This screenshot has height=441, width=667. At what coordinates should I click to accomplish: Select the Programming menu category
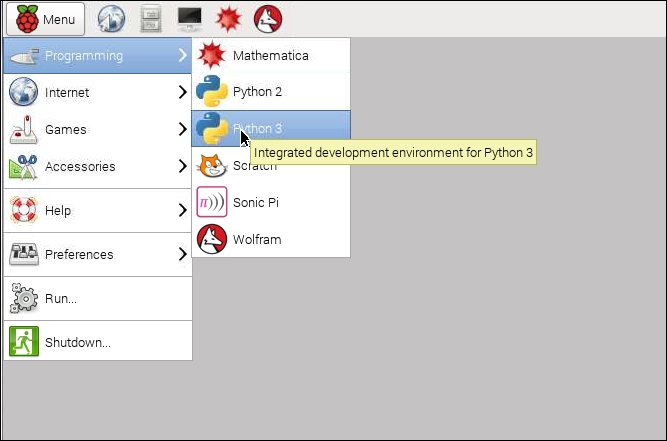(x=98, y=56)
